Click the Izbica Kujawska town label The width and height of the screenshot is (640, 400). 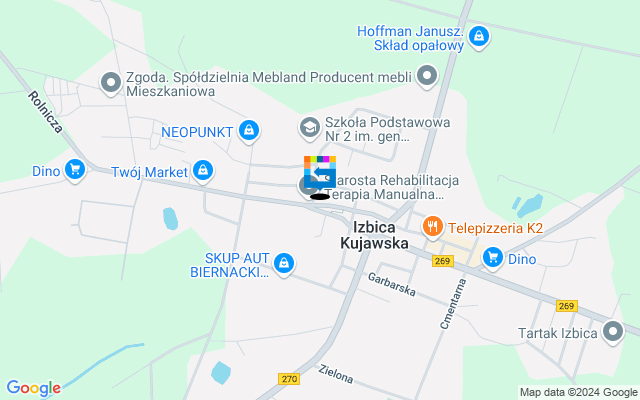[x=374, y=235]
